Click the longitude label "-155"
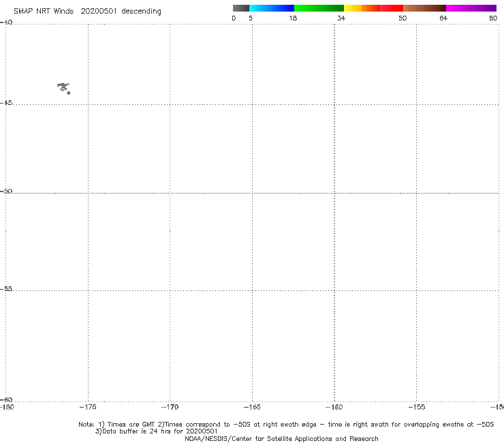Screen dimensions: 504x443 pos(417,407)
